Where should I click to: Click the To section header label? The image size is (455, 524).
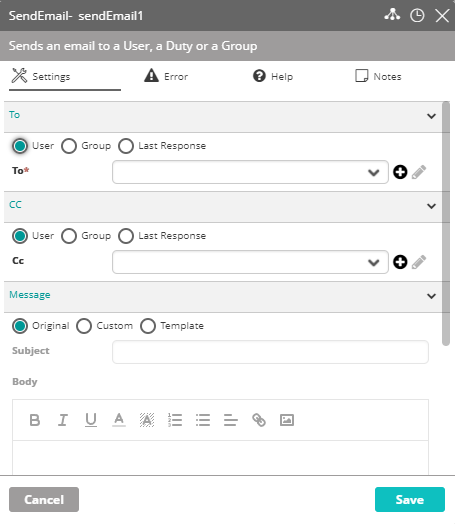click(x=14, y=115)
